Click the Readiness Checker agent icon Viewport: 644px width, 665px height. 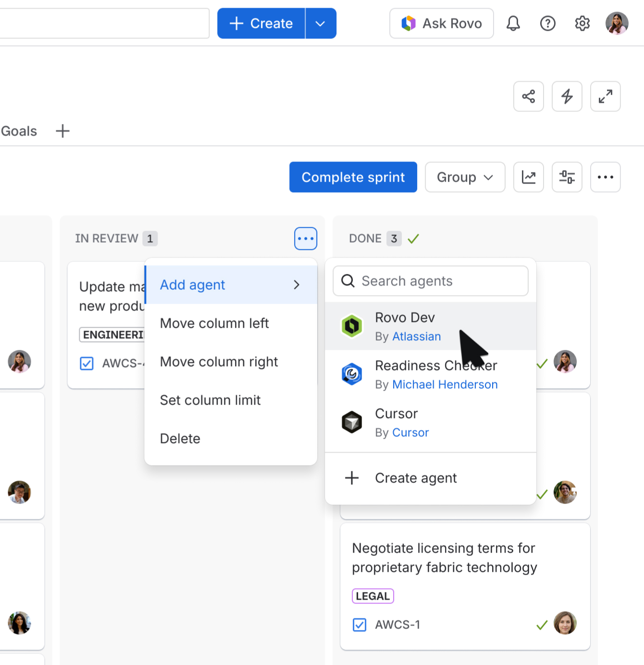point(352,374)
